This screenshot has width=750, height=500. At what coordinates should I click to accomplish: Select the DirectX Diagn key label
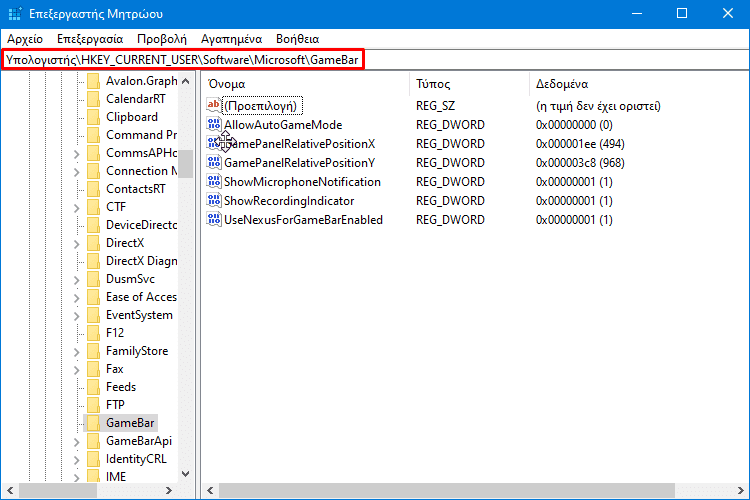pos(142,261)
